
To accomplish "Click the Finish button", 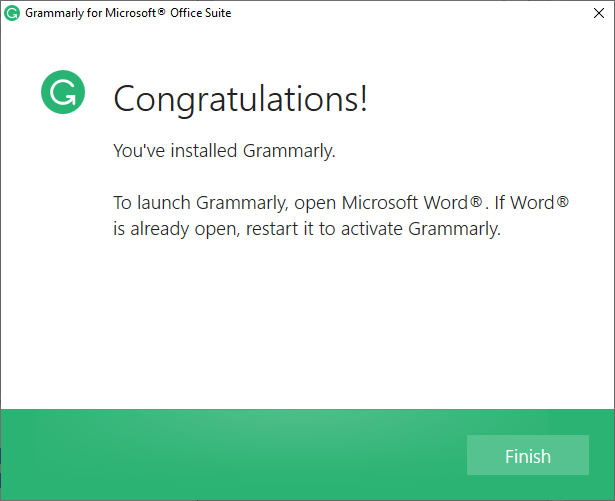I will [x=528, y=455].
